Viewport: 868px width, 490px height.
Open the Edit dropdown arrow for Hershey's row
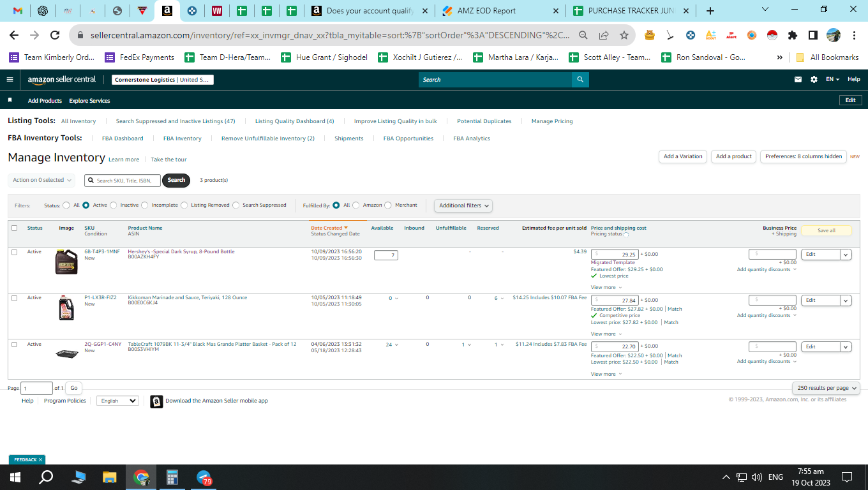pos(846,255)
